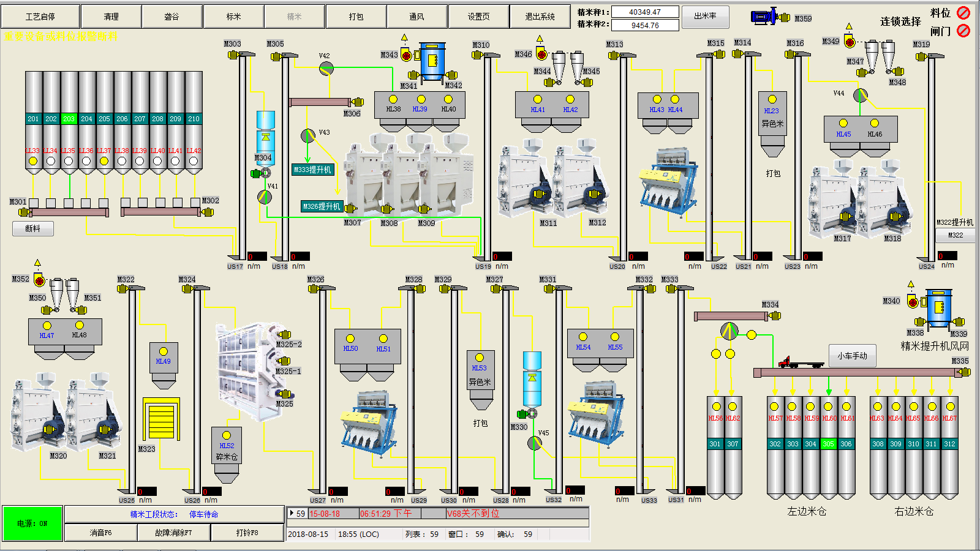Click the V42 diverter valve

click(326, 69)
